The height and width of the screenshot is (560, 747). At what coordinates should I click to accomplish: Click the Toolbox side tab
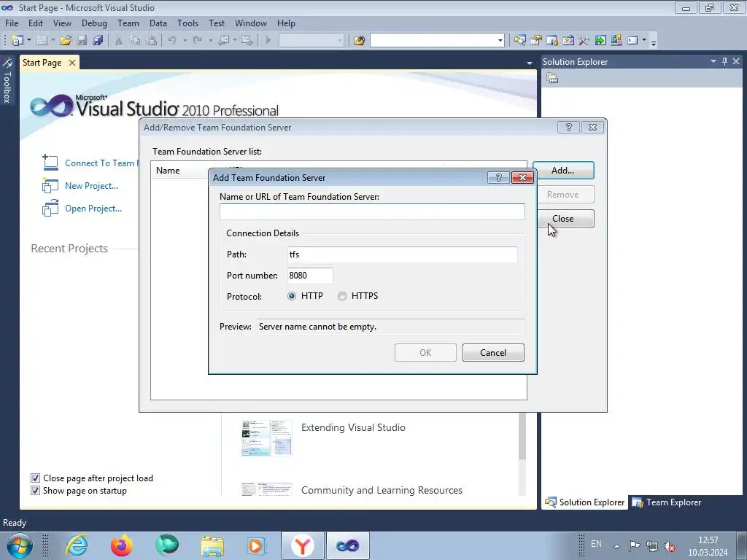(7, 80)
